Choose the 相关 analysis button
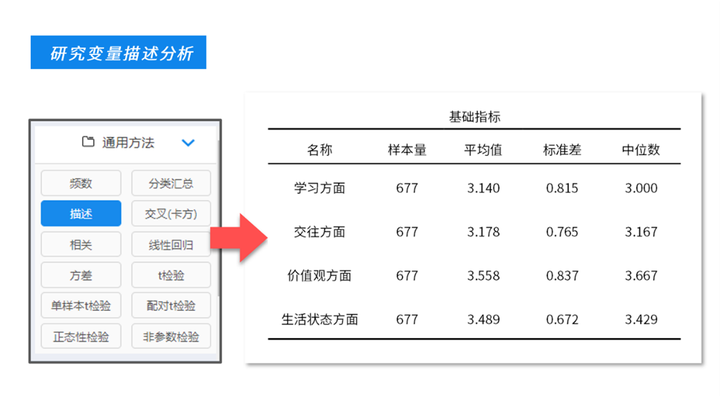This screenshot has height=397, width=720. (81, 244)
